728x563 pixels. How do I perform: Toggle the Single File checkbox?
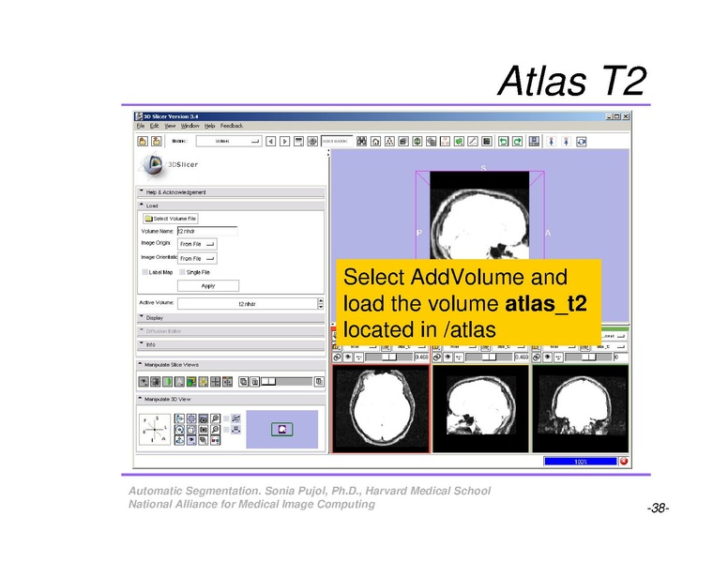pyautogui.click(x=182, y=272)
